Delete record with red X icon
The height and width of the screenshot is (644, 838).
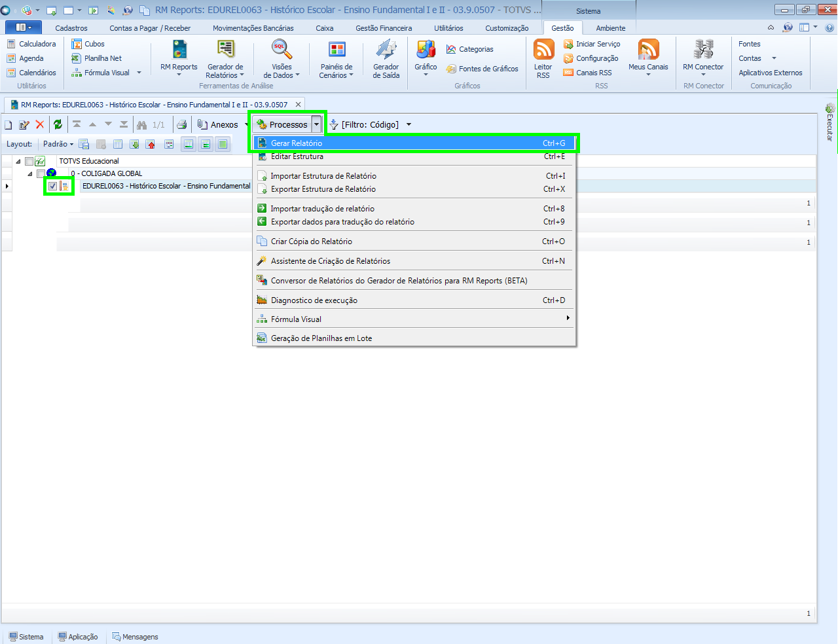[40, 124]
